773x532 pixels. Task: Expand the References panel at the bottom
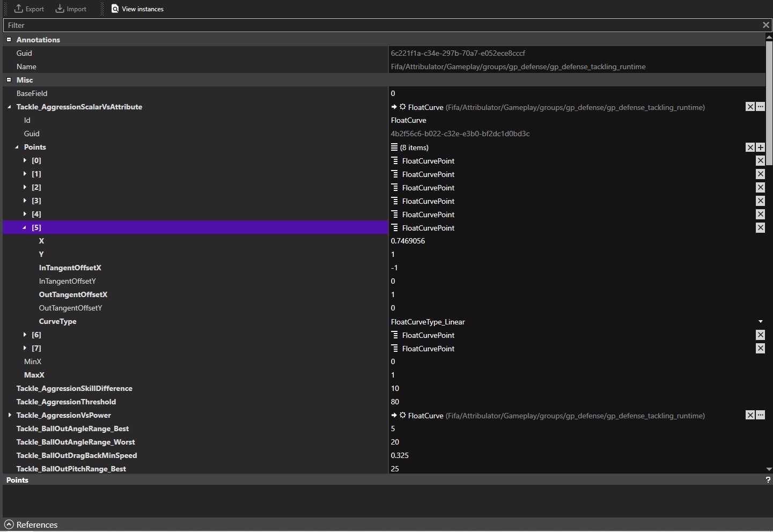point(9,524)
